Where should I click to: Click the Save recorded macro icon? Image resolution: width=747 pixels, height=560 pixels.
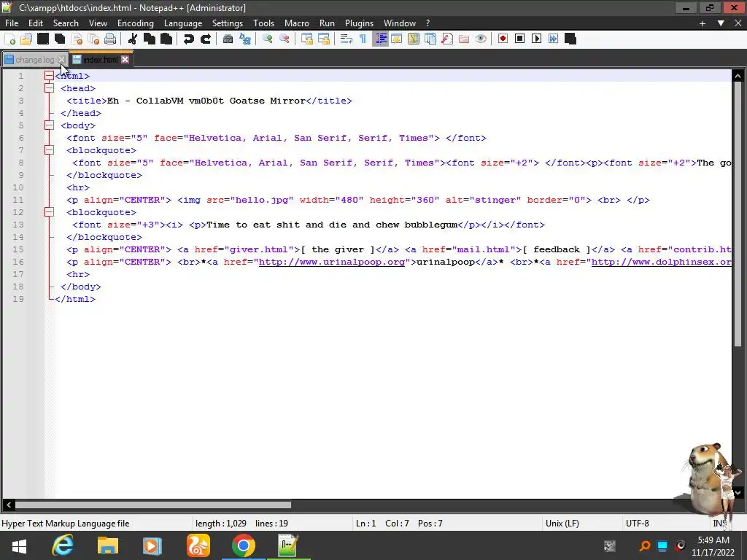pos(570,39)
